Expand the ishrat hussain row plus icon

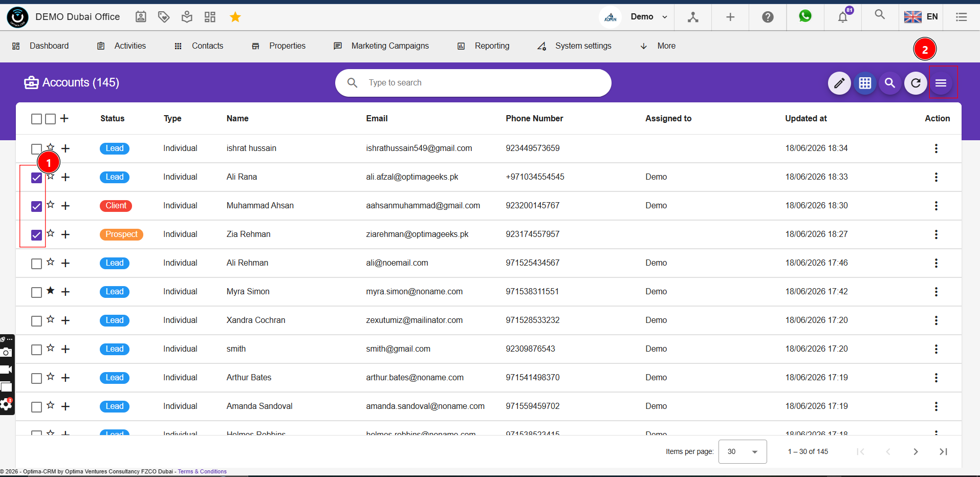(66, 148)
